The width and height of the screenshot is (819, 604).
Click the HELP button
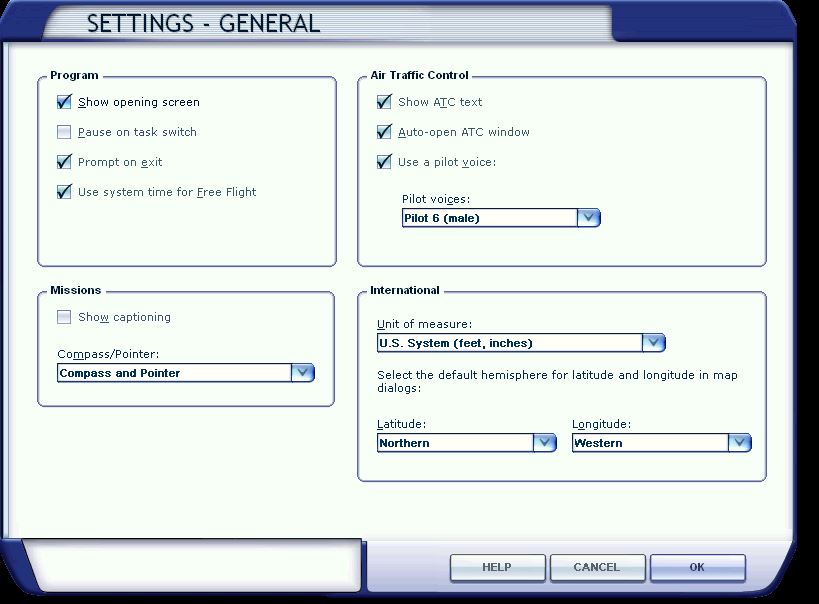497,567
